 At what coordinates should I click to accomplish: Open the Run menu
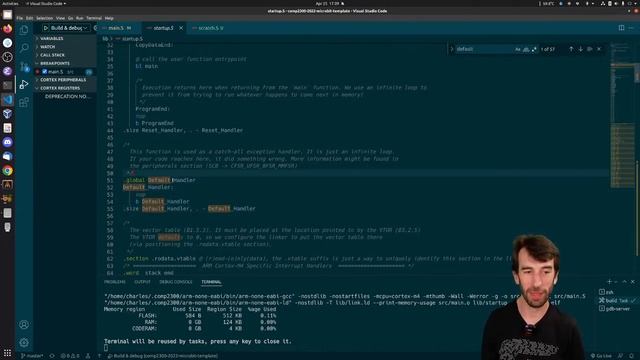[80, 18]
